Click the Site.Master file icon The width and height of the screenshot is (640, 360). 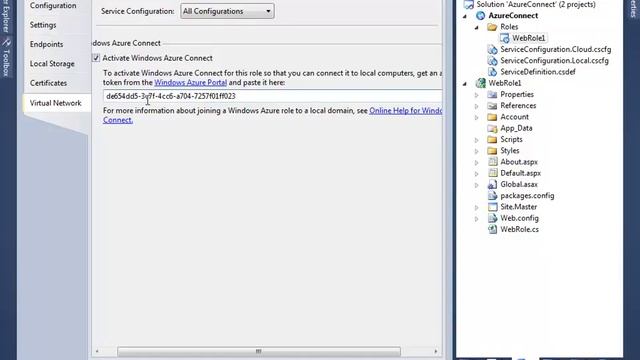coord(492,207)
